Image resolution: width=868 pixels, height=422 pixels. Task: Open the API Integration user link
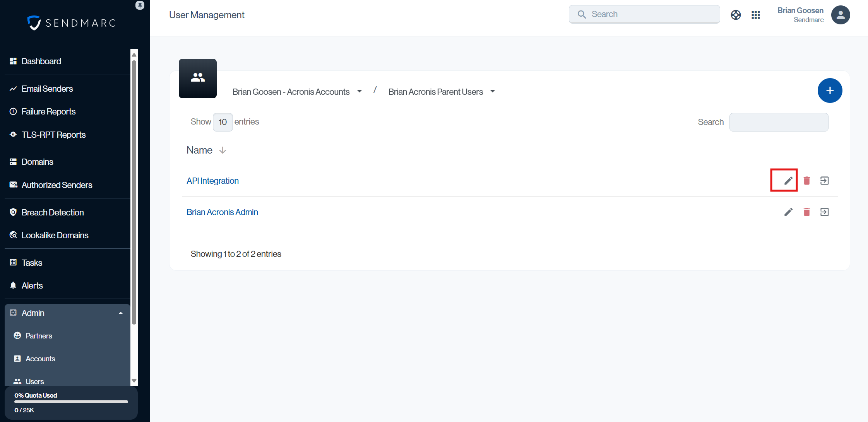tap(212, 181)
